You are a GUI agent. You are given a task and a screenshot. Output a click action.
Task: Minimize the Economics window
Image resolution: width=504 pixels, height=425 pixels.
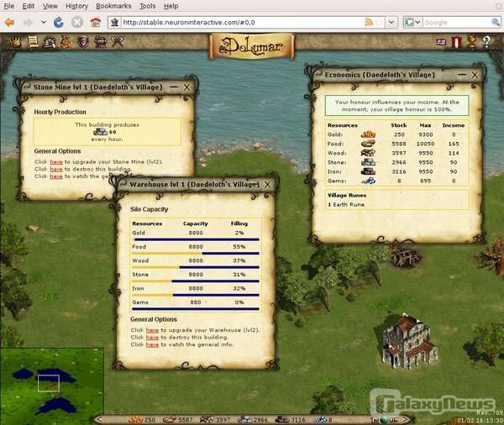[462, 75]
